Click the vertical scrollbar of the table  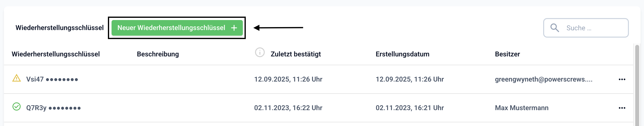[x=637, y=85]
